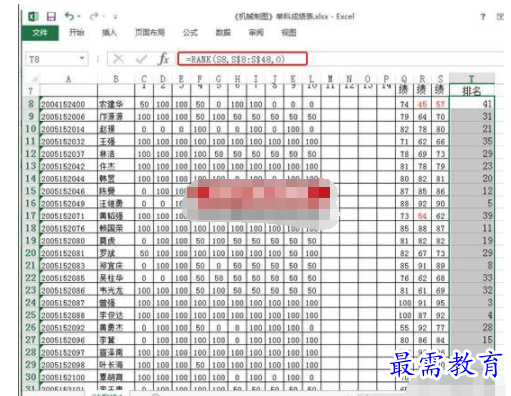Click red score 57 in row 8
The image size is (511, 396).
click(440, 104)
